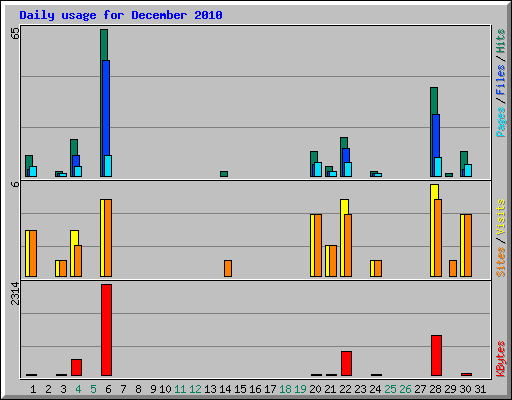This screenshot has height=400, width=512.
Task: Click the red KBytes bar for day 22
Action: point(346,364)
